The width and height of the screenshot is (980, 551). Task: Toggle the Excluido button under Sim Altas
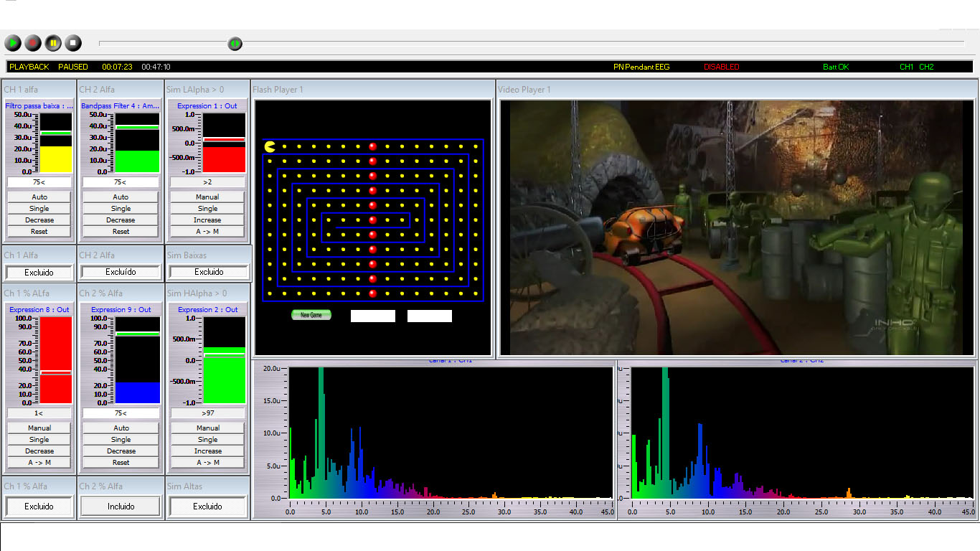coord(207,506)
